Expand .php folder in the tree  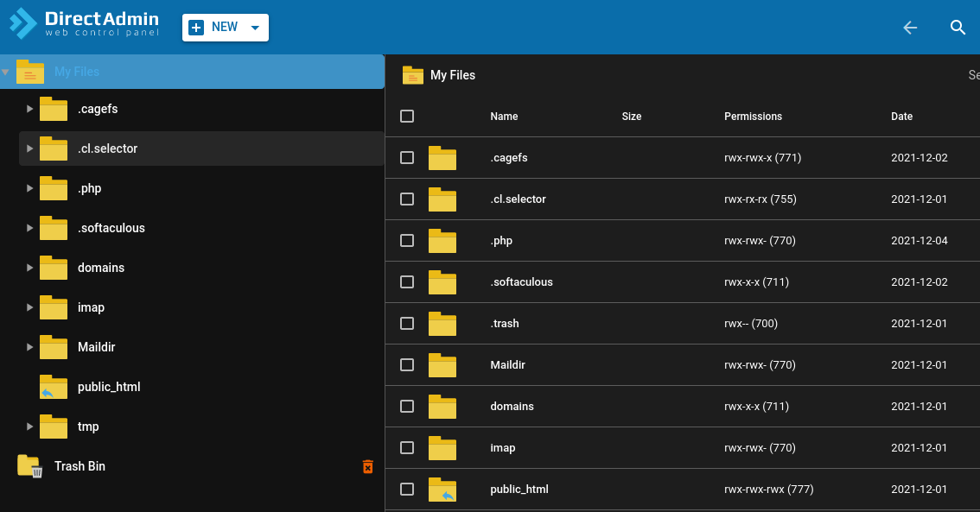29,188
